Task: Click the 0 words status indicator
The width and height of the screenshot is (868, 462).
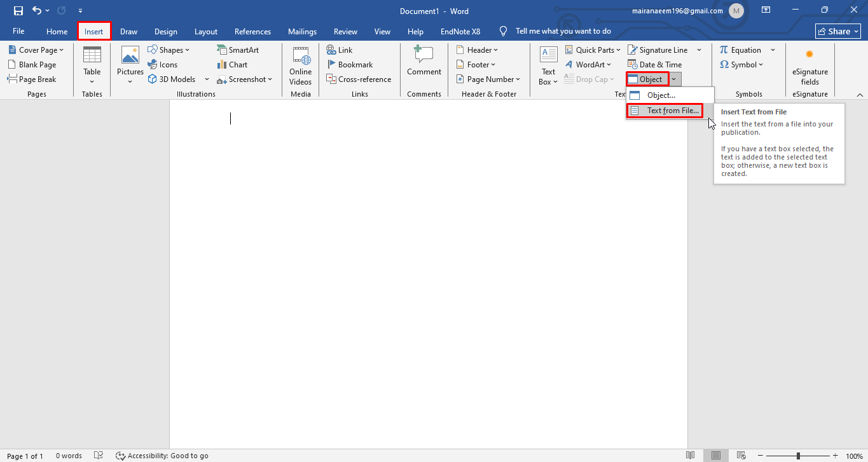Action: (x=69, y=456)
